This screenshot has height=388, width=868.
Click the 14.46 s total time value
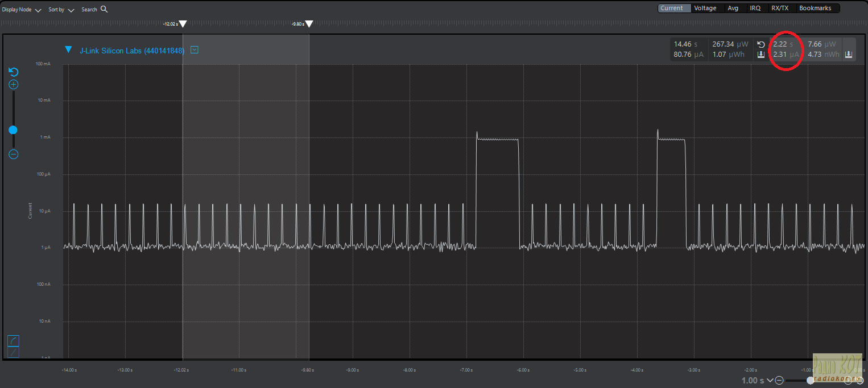(685, 44)
